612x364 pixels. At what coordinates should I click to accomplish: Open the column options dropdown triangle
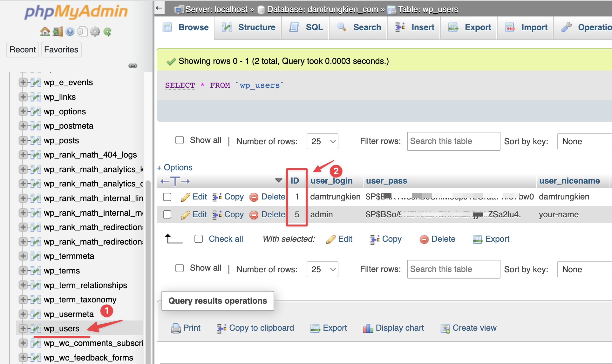[x=278, y=180]
